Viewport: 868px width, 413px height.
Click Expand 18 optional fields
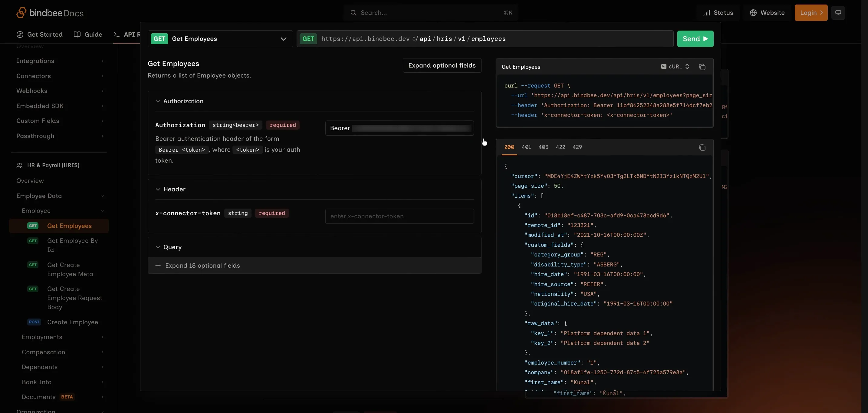tap(314, 266)
